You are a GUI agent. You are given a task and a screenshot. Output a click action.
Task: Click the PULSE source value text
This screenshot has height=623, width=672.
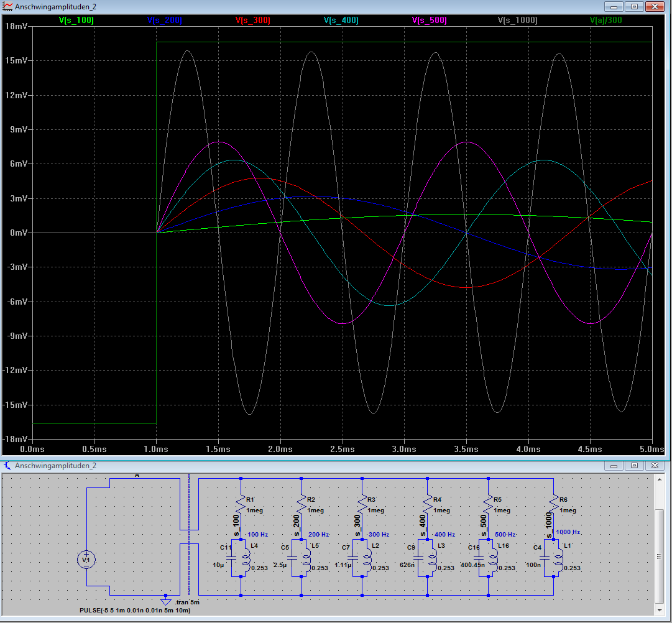134,611
